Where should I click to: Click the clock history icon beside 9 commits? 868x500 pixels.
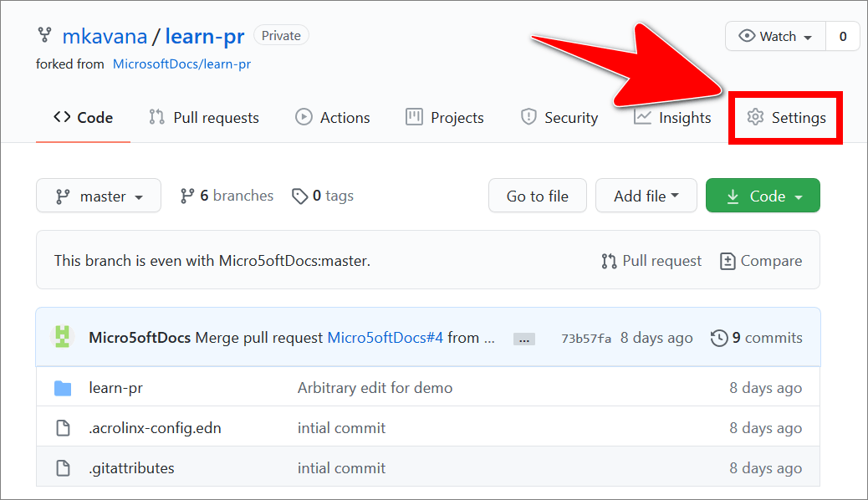coord(719,338)
